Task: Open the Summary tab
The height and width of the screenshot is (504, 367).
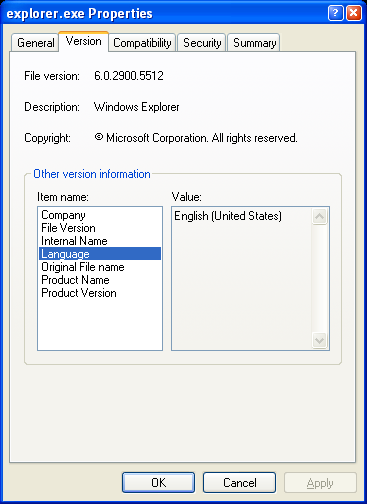Action: 254,43
